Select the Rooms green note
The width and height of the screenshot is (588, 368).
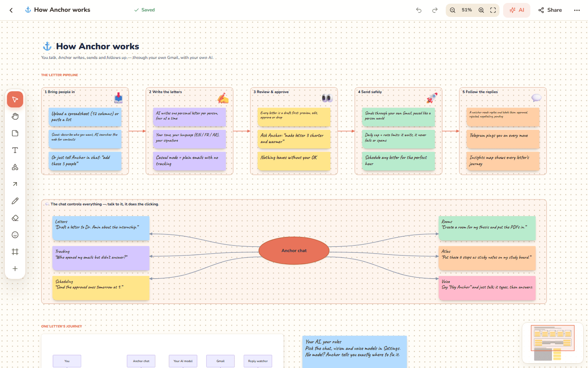pos(487,228)
